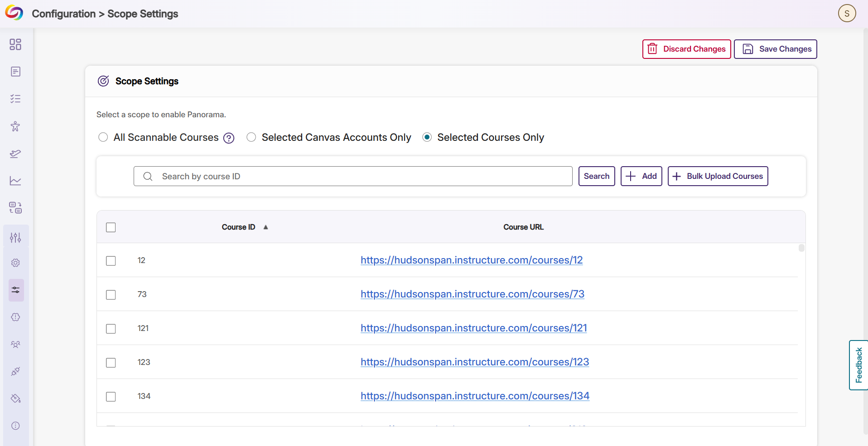This screenshot has height=446, width=868.
Task: Click the magnifier icon in search field
Action: (x=148, y=176)
